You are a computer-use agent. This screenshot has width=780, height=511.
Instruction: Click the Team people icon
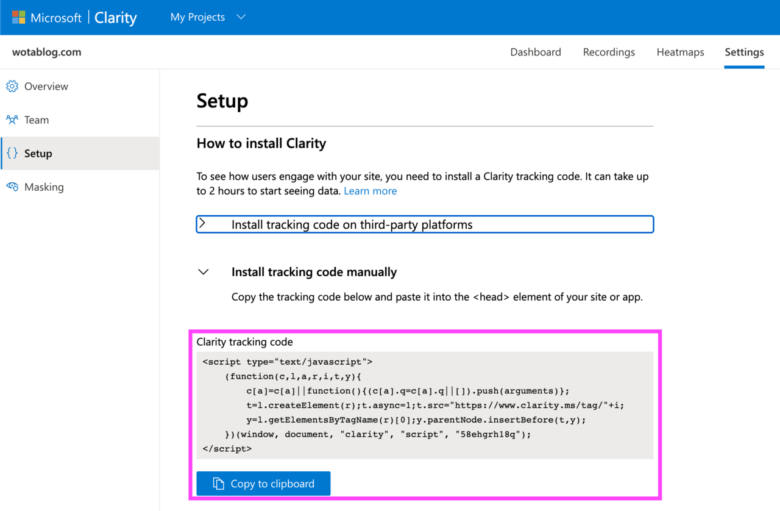[12, 120]
